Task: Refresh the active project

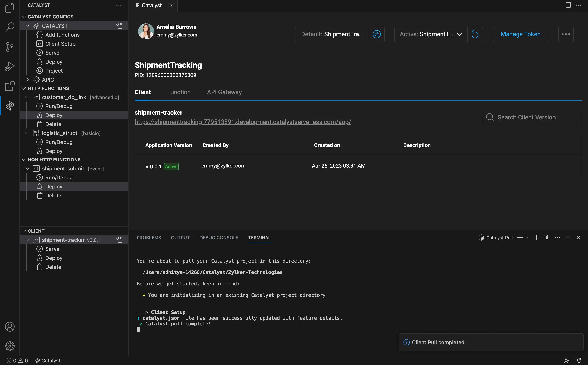Action: 475,34
